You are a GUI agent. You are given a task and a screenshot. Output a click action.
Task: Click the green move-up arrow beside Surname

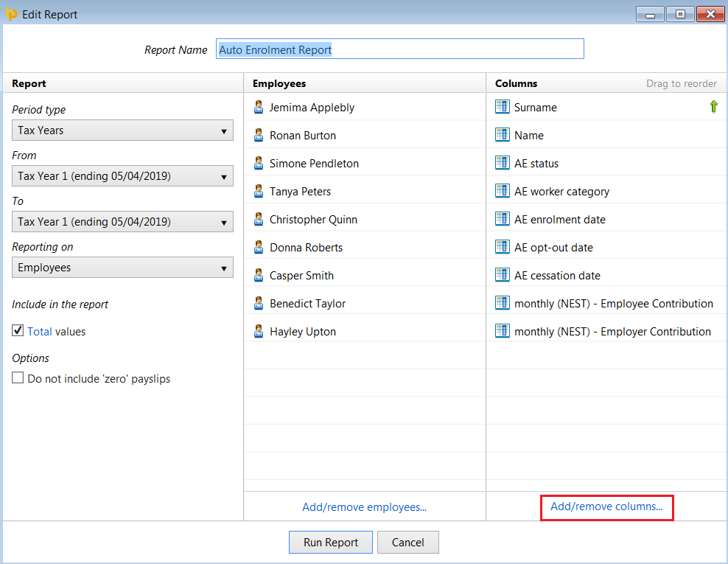[713, 107]
